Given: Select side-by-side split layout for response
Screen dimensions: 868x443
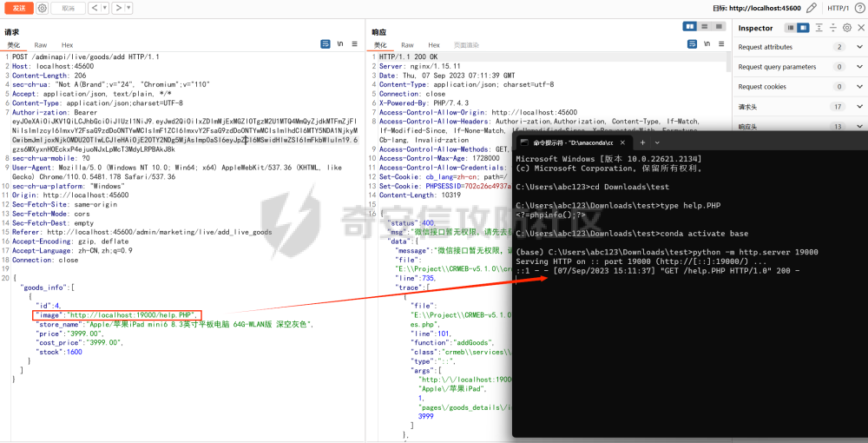Looking at the screenshot, I should [691, 27].
